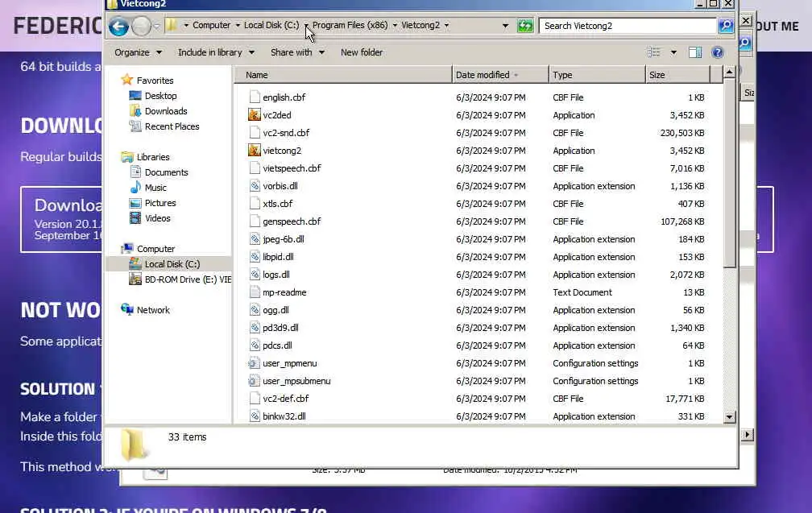Open recent pages dropdown beside Forward button
The image size is (812, 513).
156,25
